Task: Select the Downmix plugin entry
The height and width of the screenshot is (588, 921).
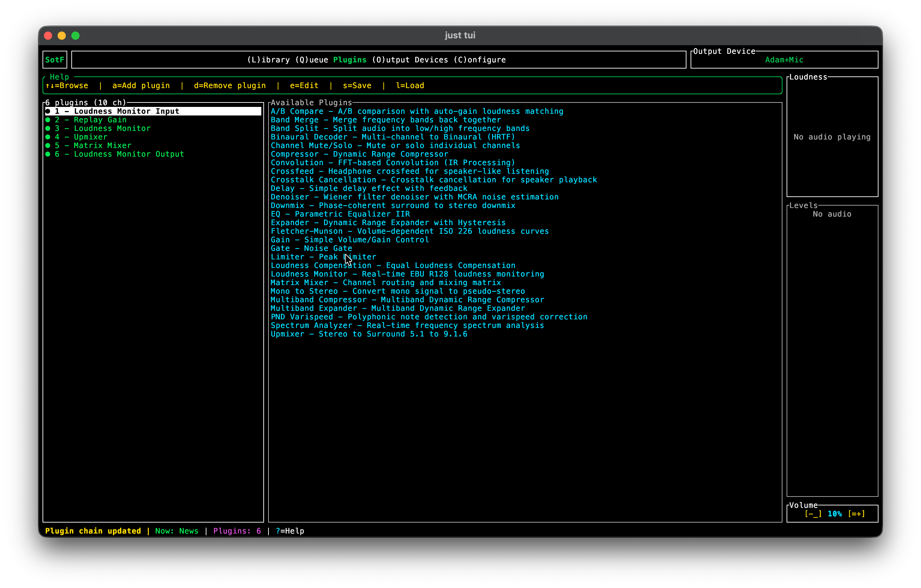Action: [x=393, y=206]
